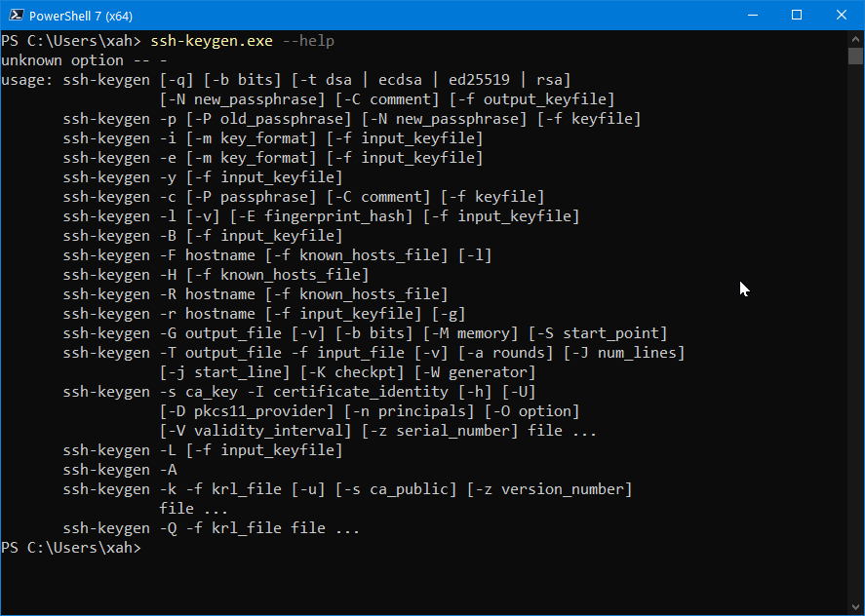Click '[-f output_keyfile]' text
This screenshot has height=616, width=865.
531,99
